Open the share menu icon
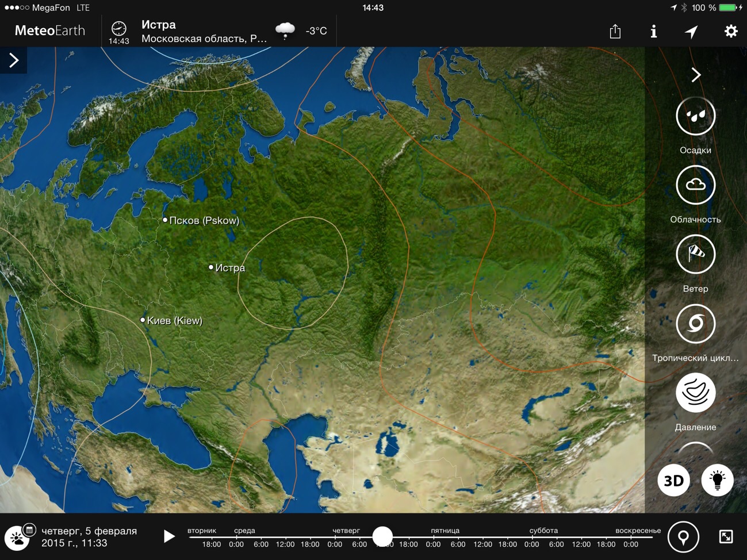This screenshot has width=747, height=560. [x=615, y=31]
